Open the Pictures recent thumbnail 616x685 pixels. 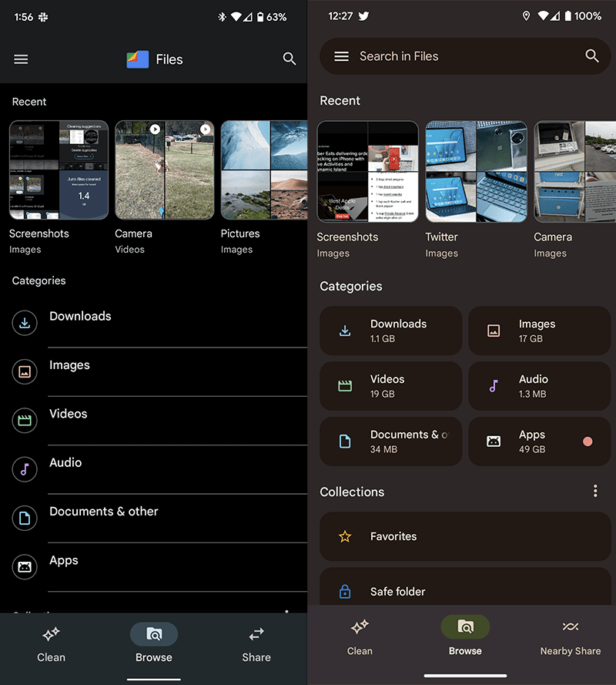(263, 170)
